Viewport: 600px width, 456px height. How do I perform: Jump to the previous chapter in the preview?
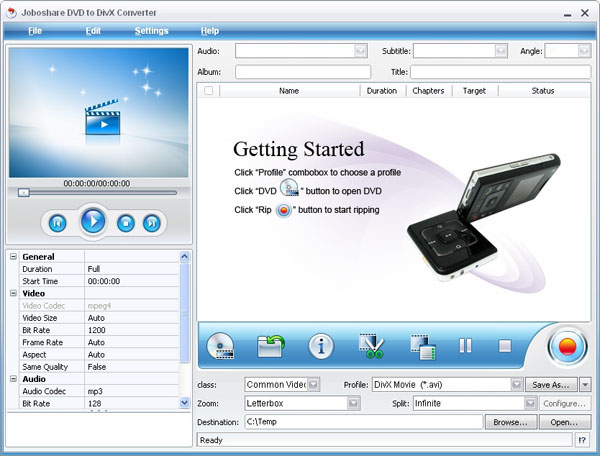click(57, 223)
